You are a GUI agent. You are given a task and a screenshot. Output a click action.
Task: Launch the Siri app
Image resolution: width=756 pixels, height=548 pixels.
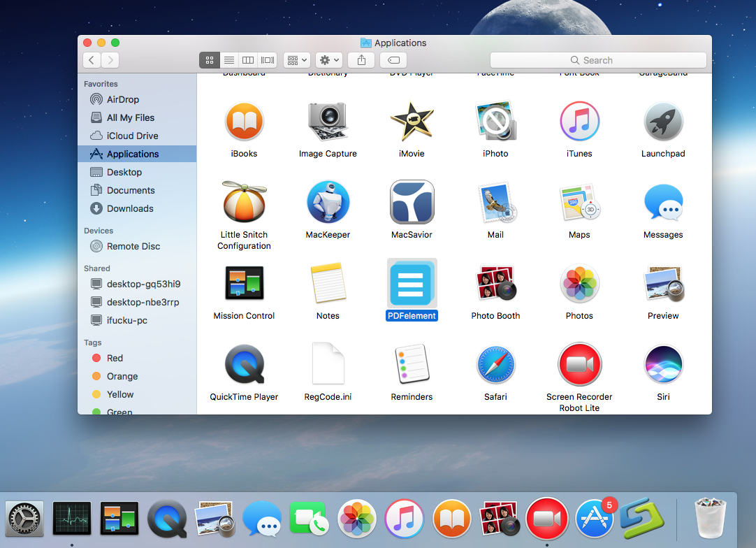(x=663, y=364)
